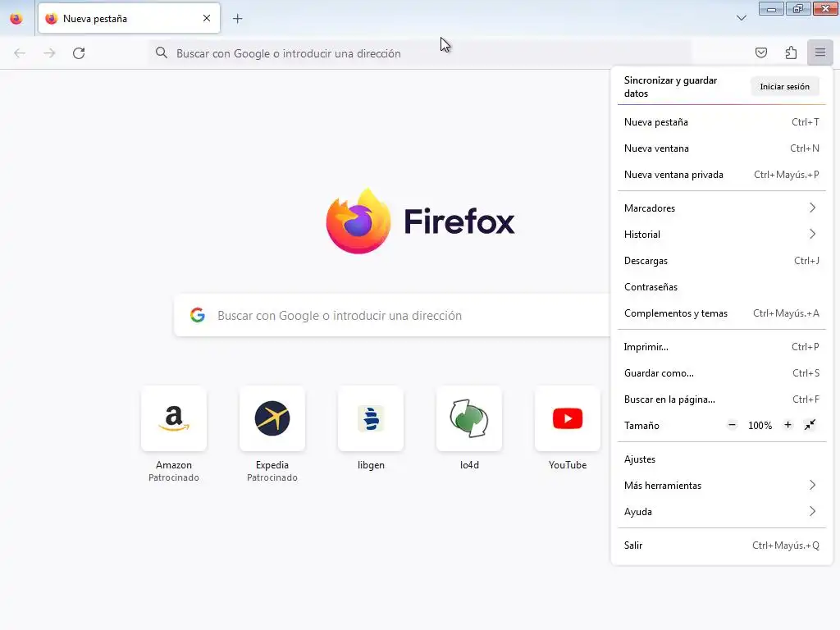
Task: Close the Nueva pestaña tab
Action: pyautogui.click(x=207, y=18)
